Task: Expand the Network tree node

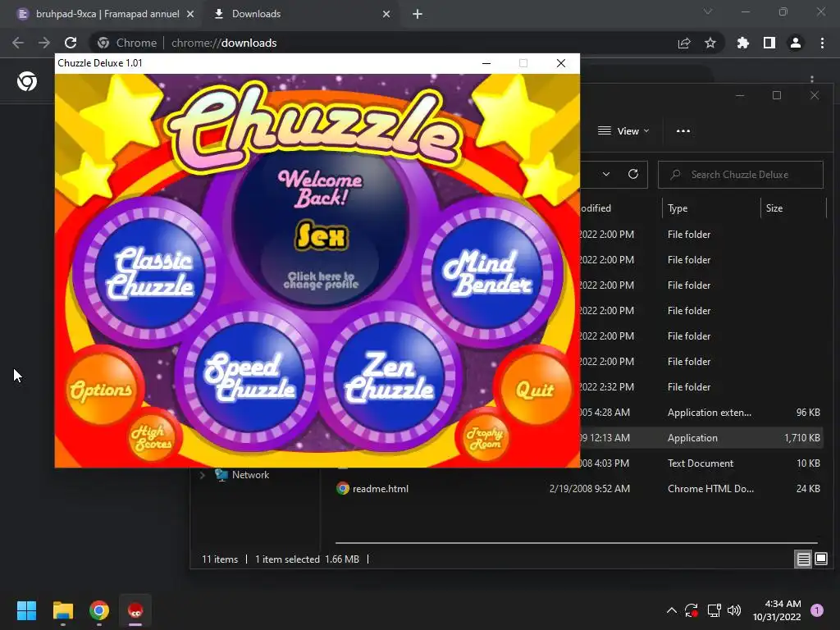Action: (202, 475)
